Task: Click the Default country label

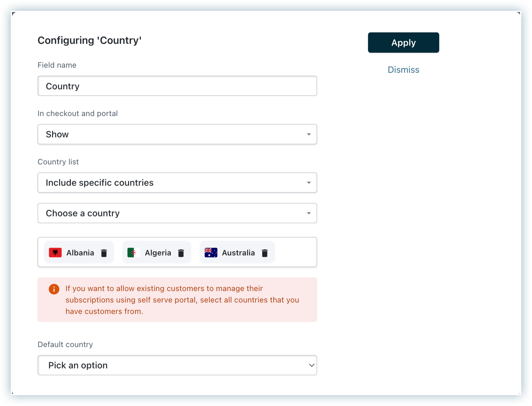Action: (65, 345)
